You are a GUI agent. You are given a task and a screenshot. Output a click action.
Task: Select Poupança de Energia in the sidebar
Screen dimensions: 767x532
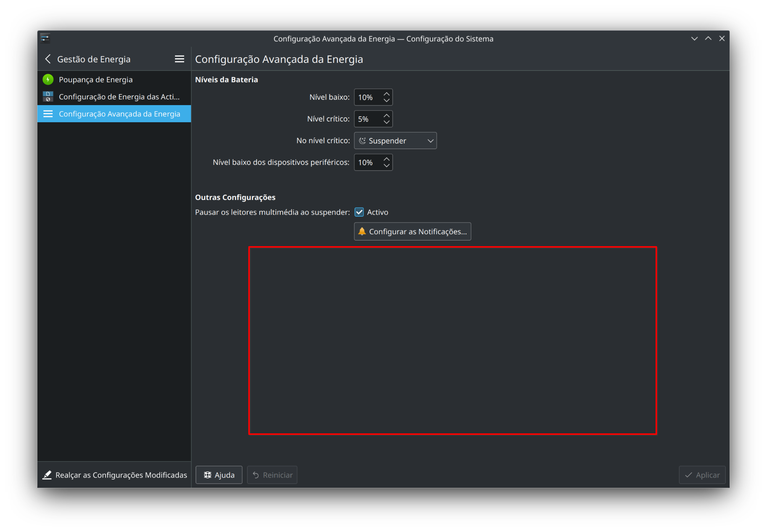coord(95,79)
